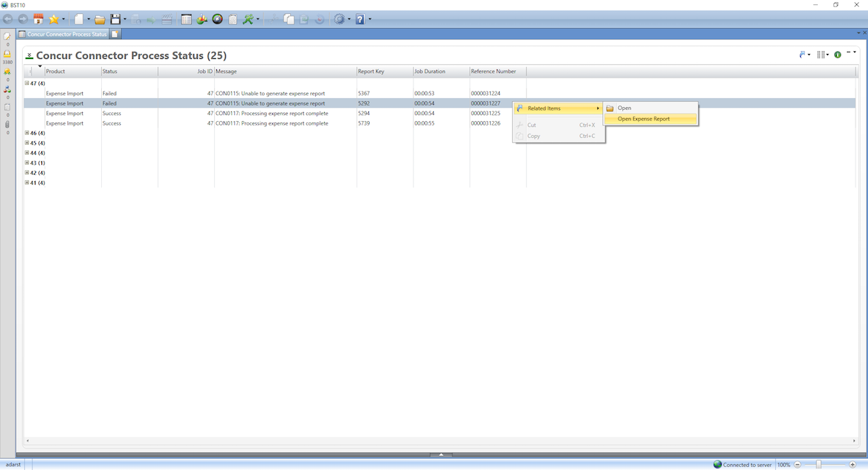
Task: Sort by Message column header
Action: (x=285, y=72)
